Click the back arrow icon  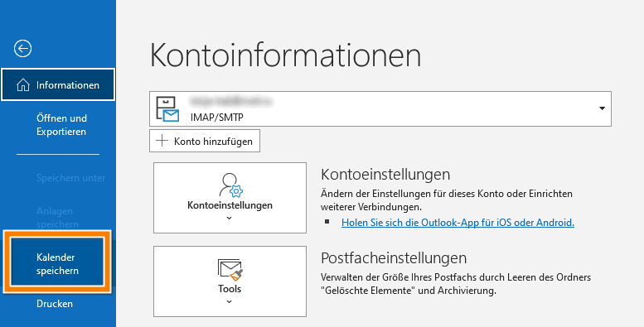22,48
